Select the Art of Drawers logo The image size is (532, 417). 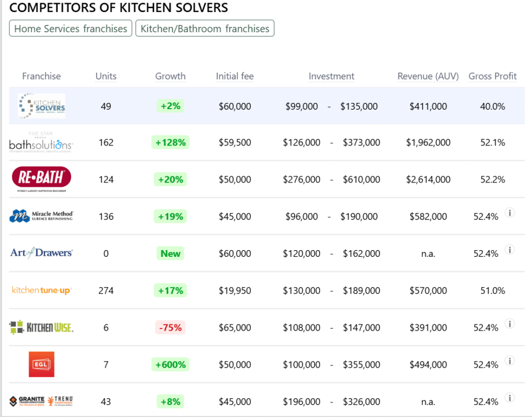coord(42,253)
